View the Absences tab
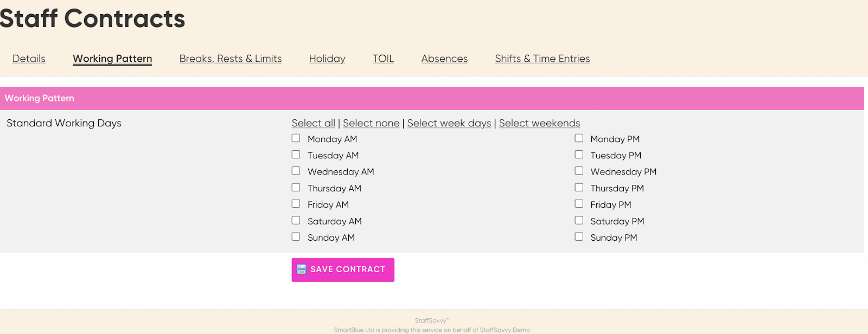 coord(444,59)
